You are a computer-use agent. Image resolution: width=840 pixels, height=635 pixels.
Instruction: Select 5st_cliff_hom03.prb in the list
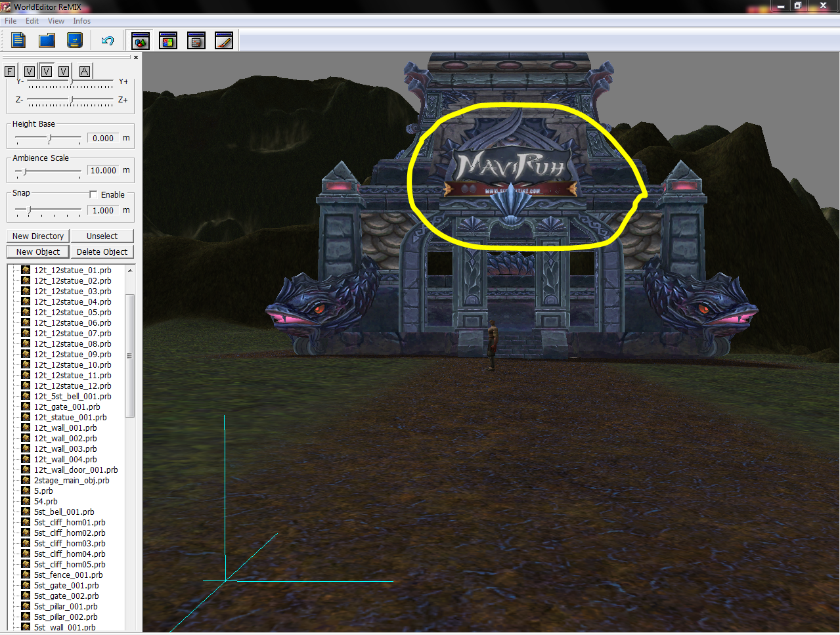(70, 543)
